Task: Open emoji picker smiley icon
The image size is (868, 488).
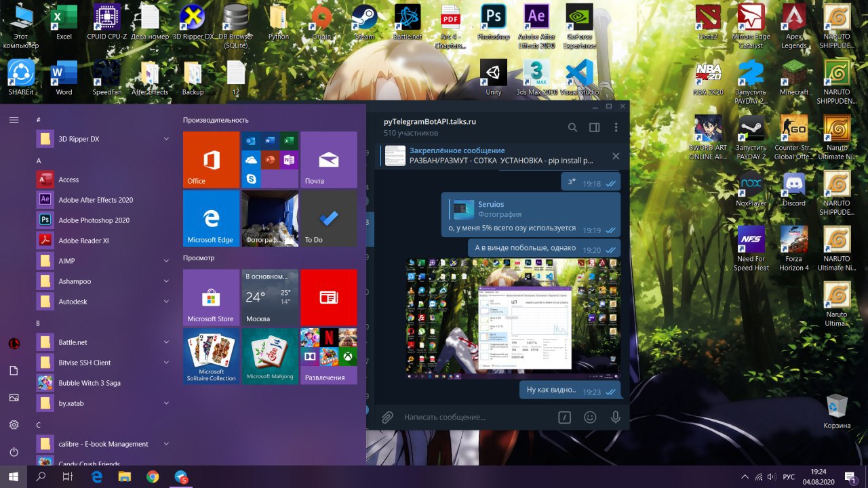Action: [x=590, y=418]
